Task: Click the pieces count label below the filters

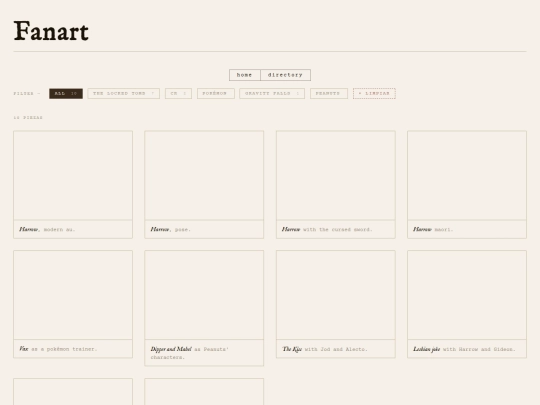Action: coord(28,118)
